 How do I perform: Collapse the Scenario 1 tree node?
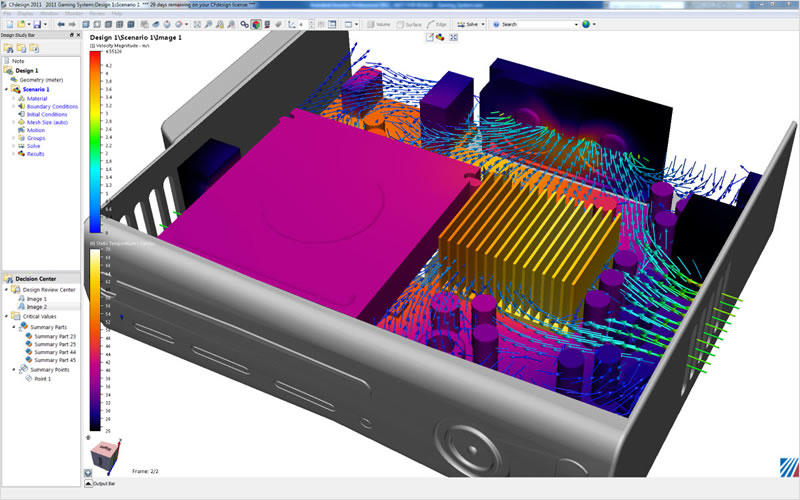pos(7,90)
